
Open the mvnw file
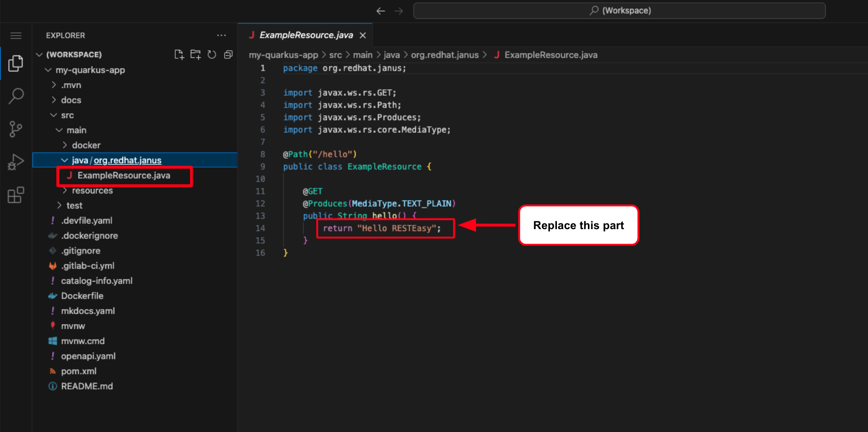click(73, 325)
